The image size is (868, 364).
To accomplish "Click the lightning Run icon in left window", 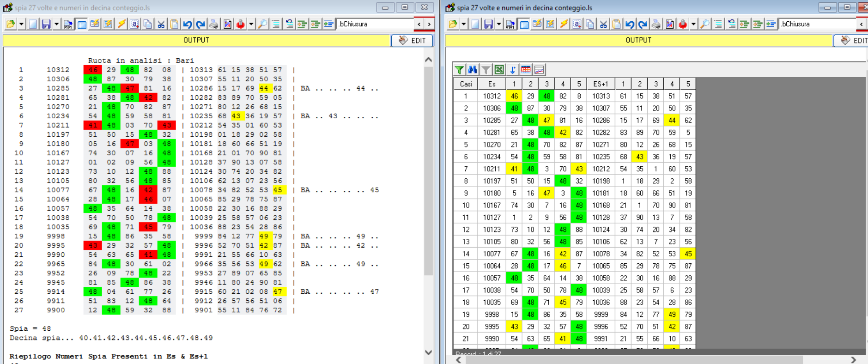I will point(121,24).
